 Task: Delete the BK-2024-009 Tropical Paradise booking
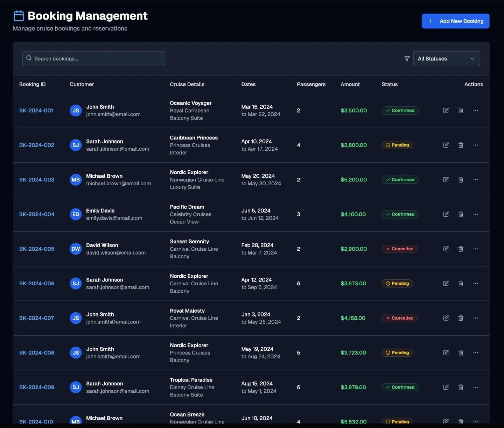[x=461, y=387]
